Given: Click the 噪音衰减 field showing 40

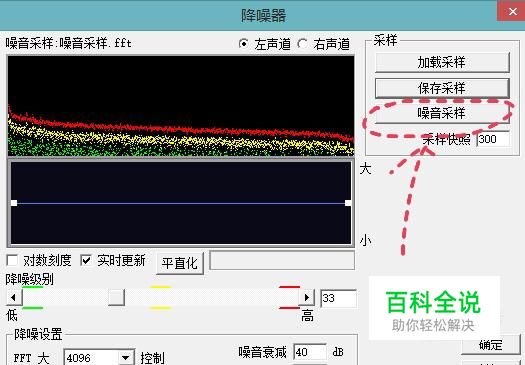Looking at the screenshot, I should [309, 352].
